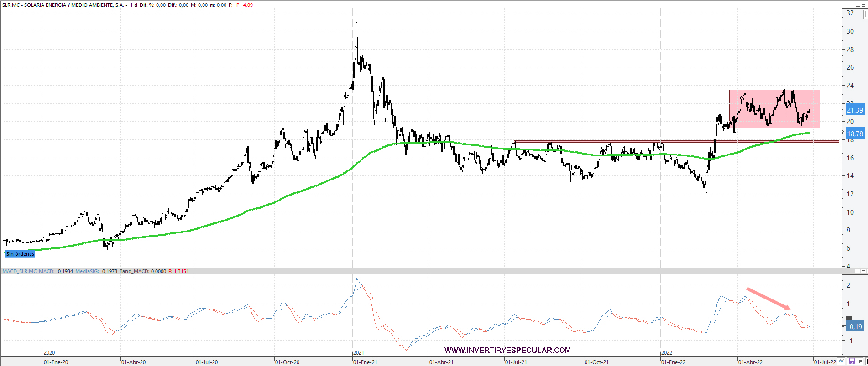Click the blue zigzag chart icon

(842, 361)
